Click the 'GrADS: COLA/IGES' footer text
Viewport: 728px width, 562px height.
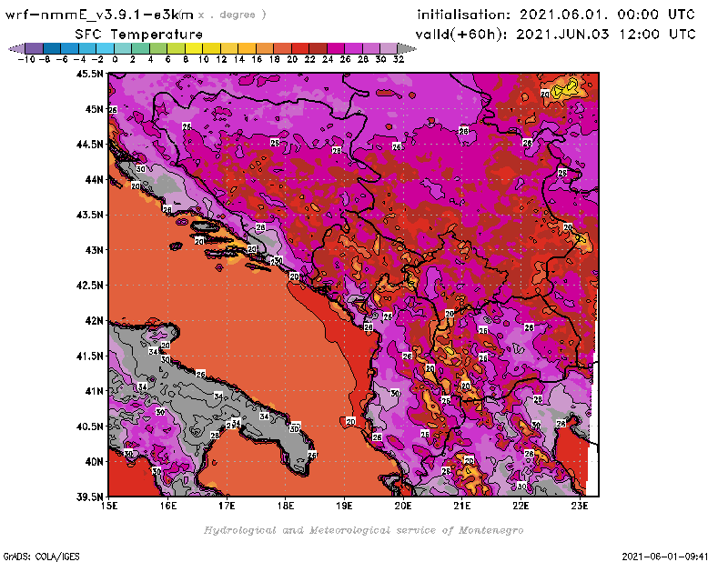(x=41, y=556)
